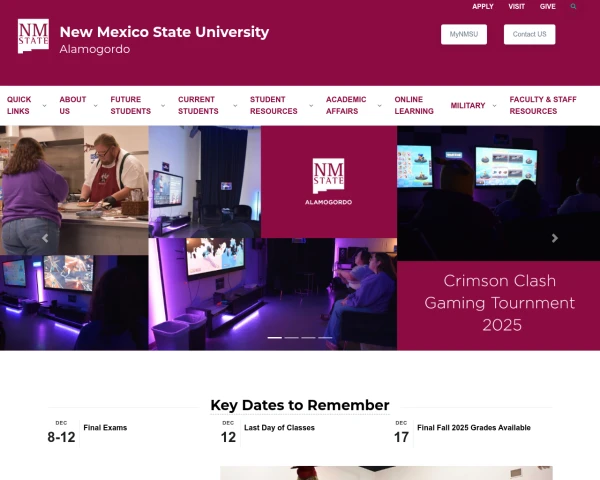This screenshot has height=480, width=600.
Task: Open the Student Resources menu
Action: [274, 105]
